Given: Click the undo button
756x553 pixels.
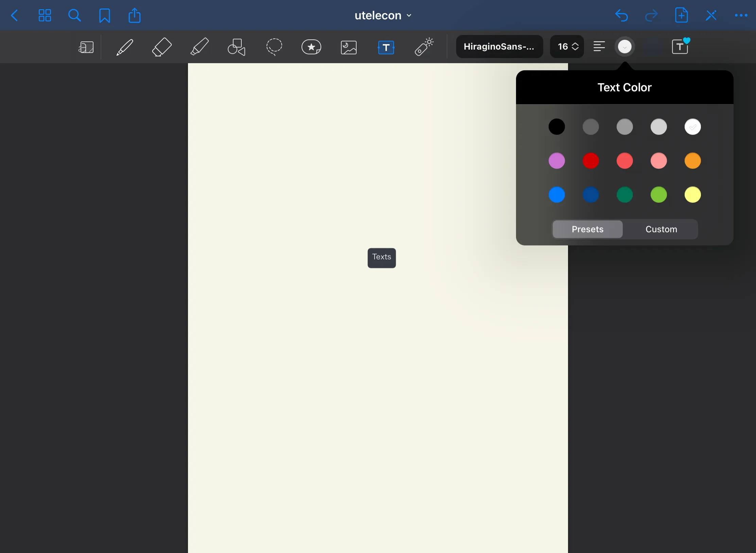Looking at the screenshot, I should point(621,16).
